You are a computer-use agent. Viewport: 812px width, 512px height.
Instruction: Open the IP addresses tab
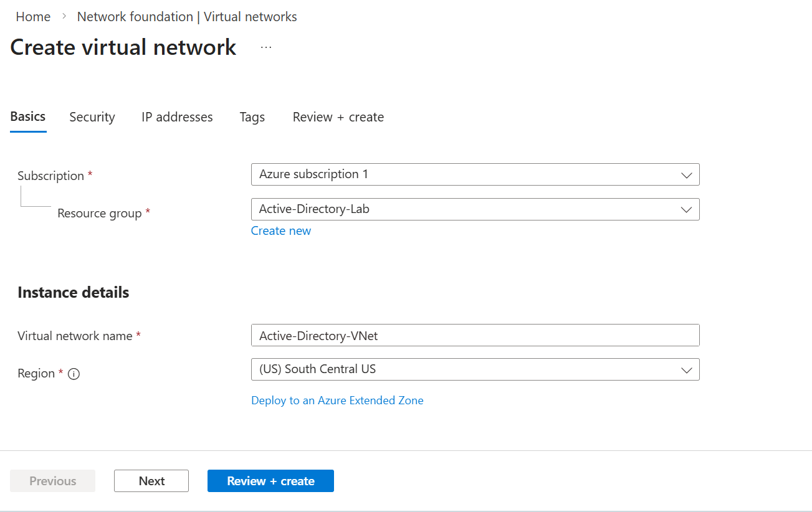coord(177,117)
